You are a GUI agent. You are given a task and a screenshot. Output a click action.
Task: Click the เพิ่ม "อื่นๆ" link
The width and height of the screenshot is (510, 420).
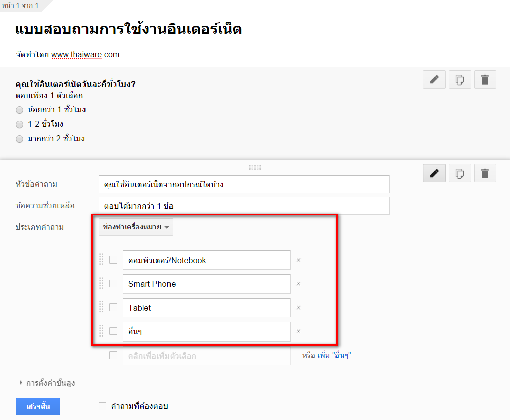(334, 355)
